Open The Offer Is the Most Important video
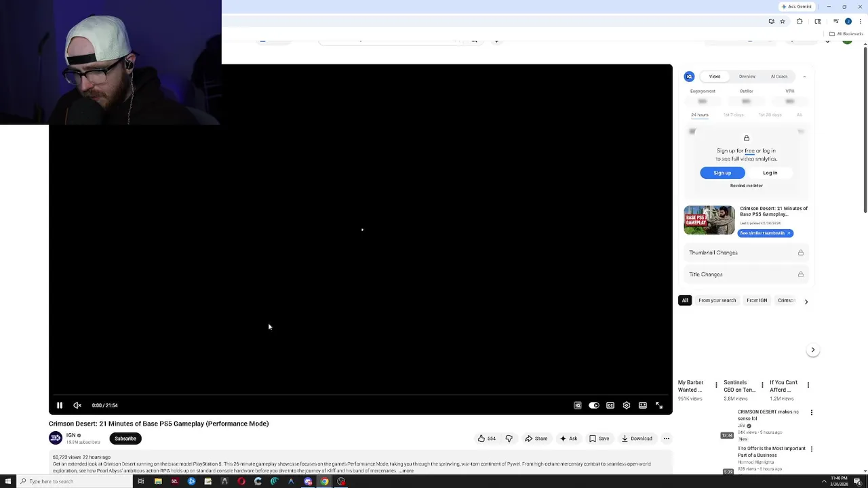This screenshot has width=868, height=488. click(x=772, y=451)
